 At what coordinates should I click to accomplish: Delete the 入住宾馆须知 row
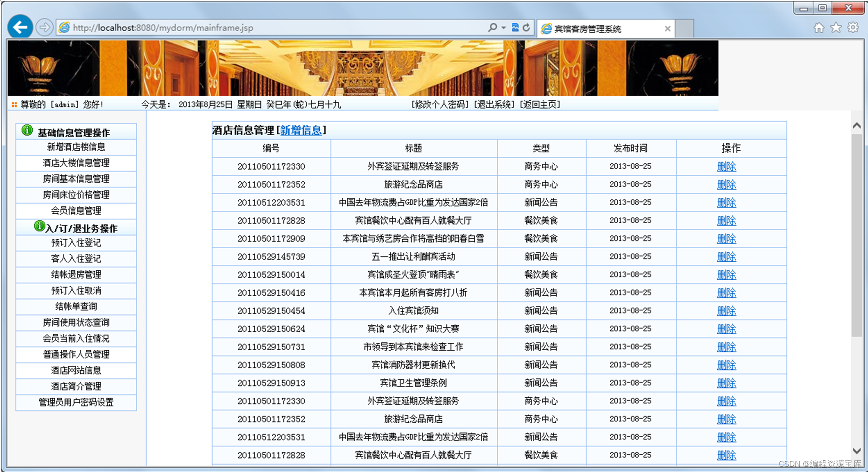click(x=726, y=311)
